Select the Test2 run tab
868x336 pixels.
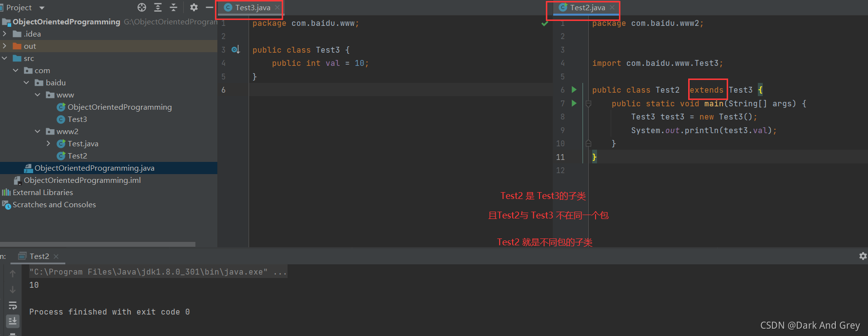39,257
